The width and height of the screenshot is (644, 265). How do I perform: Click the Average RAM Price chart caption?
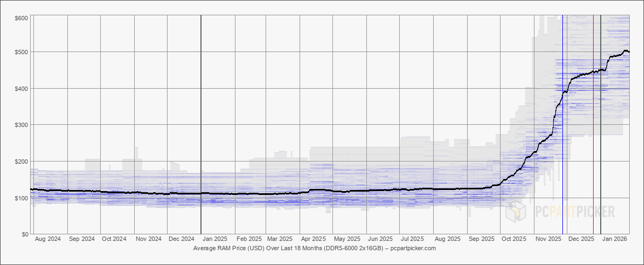point(314,248)
